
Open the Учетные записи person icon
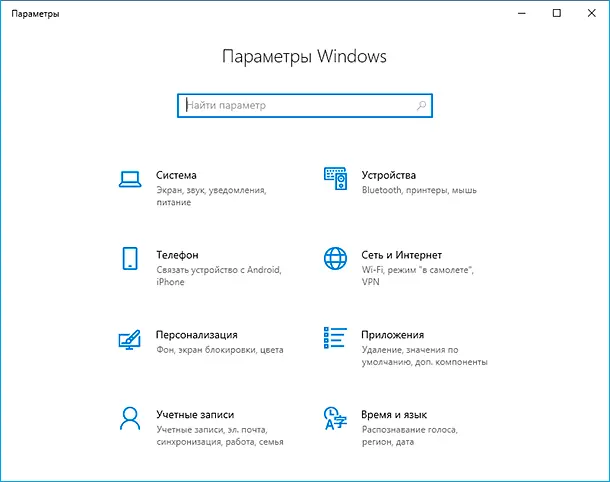point(130,418)
